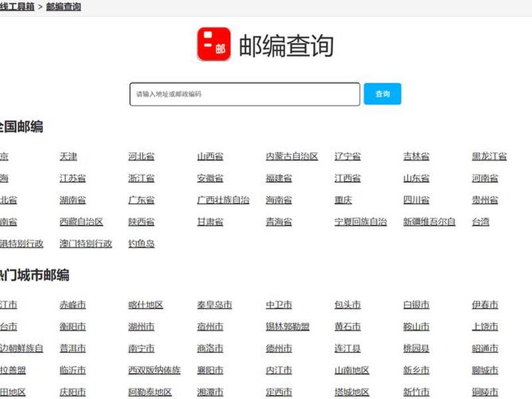This screenshot has height=399, width=532.
Task: Select the 山东省 link
Action: tap(416, 178)
